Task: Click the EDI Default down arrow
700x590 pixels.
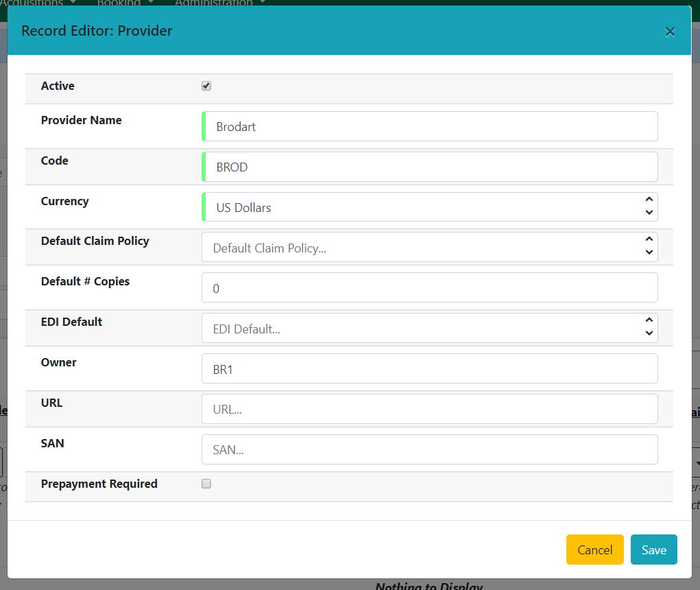Action: [x=649, y=334]
